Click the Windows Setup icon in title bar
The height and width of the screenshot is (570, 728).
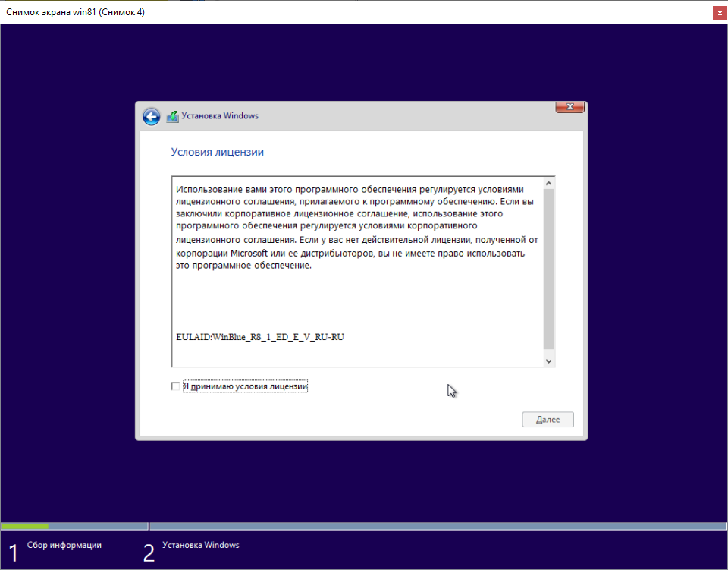coord(173,116)
